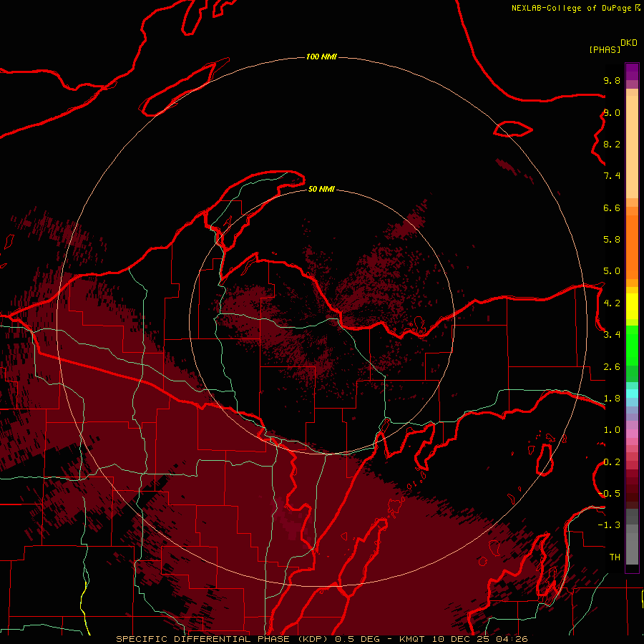This screenshot has height=644, width=644.
Task: Click the 7.4 color scale value
Action: 612,176
